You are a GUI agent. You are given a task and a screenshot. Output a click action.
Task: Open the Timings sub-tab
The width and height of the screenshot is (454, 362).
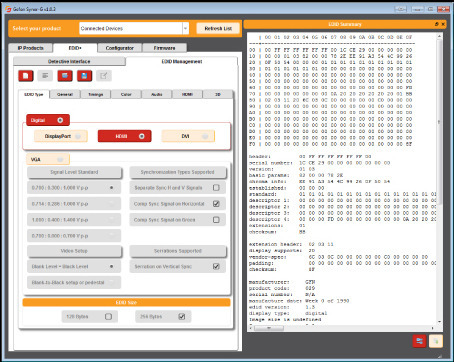click(95, 94)
